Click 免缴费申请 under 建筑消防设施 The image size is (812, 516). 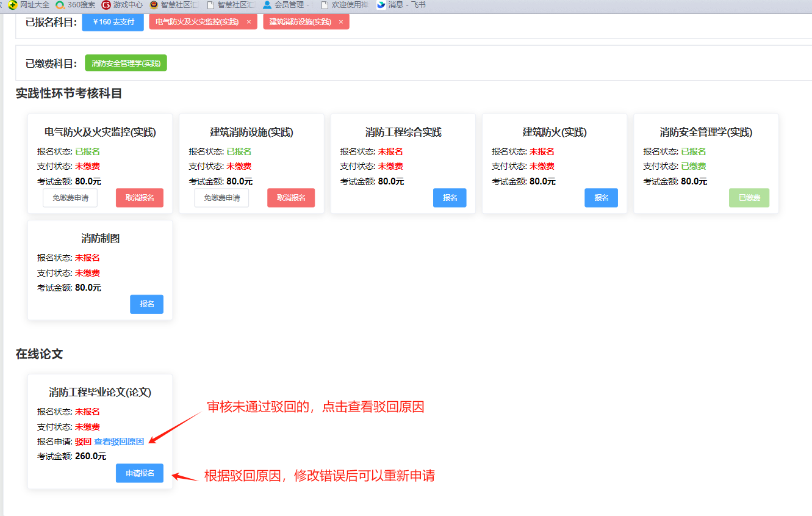[x=221, y=198]
